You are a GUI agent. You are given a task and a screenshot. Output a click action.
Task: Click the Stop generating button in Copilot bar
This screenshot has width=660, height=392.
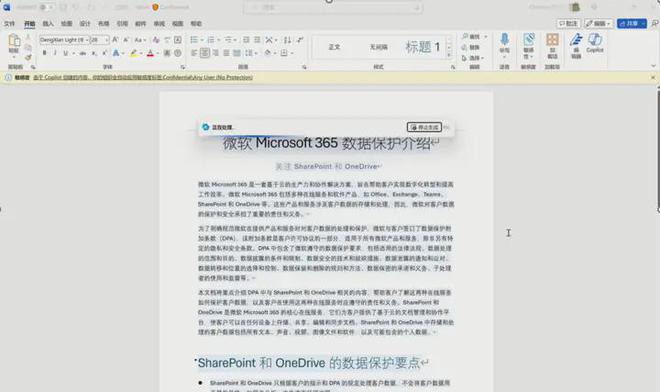click(x=424, y=127)
